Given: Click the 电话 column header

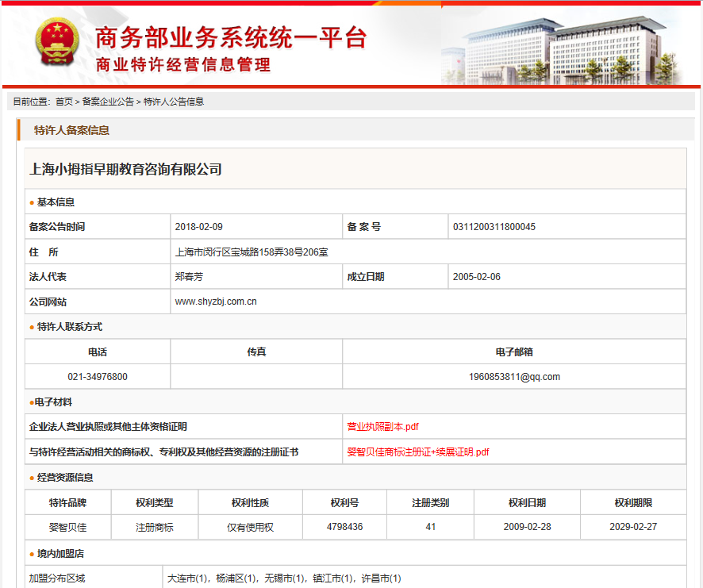Looking at the screenshot, I should pos(98,352).
